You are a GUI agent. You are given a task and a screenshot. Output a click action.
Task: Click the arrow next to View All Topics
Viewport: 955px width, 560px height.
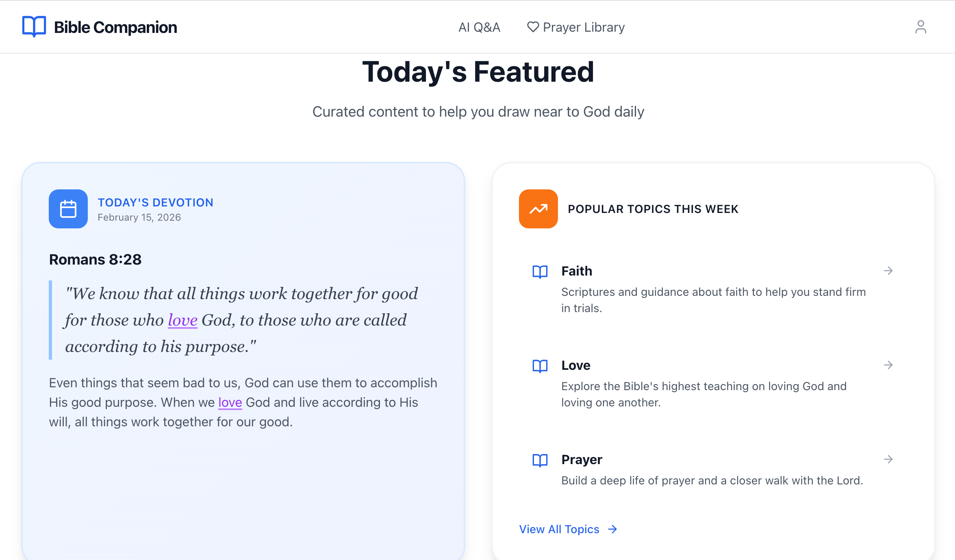coord(612,529)
